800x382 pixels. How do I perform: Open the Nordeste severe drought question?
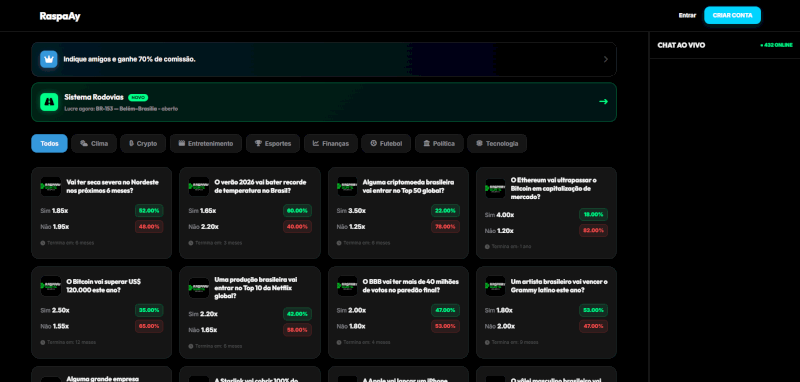[x=113, y=186]
